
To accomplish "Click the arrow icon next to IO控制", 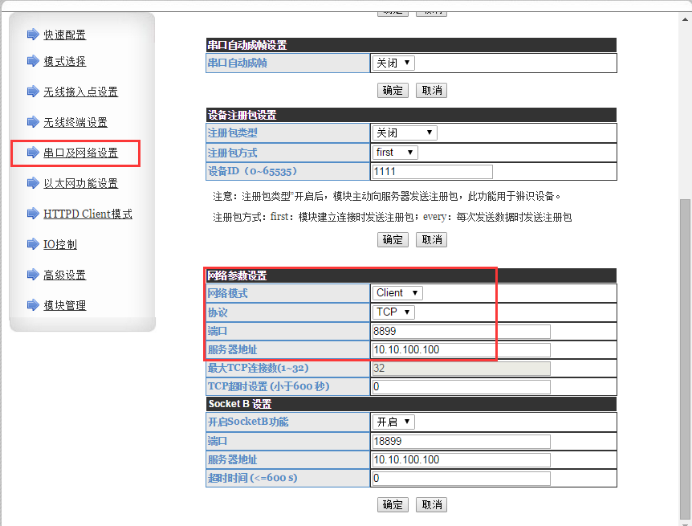I will pyautogui.click(x=33, y=244).
